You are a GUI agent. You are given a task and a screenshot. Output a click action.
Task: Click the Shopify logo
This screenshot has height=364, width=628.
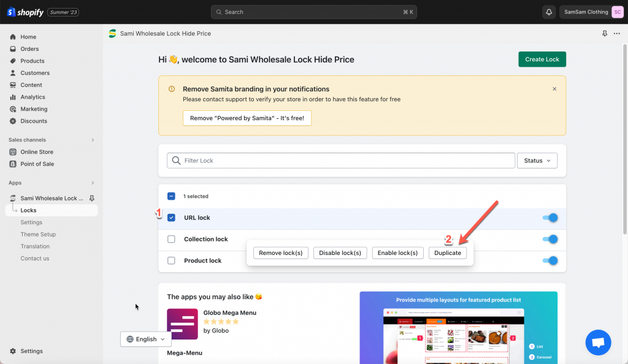[x=25, y=12]
